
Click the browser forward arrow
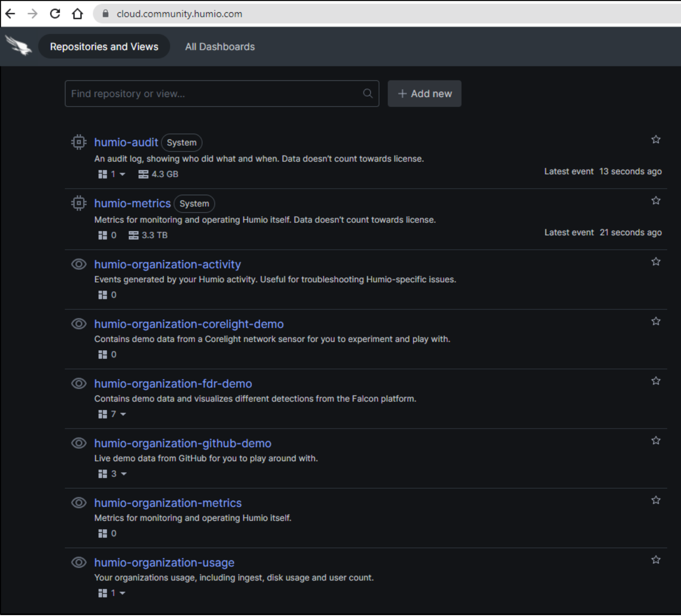tap(32, 14)
